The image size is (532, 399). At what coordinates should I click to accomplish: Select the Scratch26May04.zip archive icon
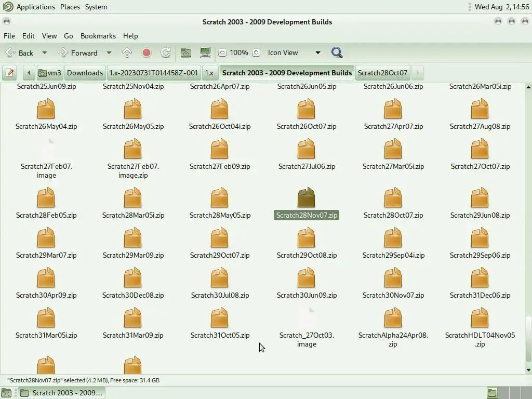point(46,108)
